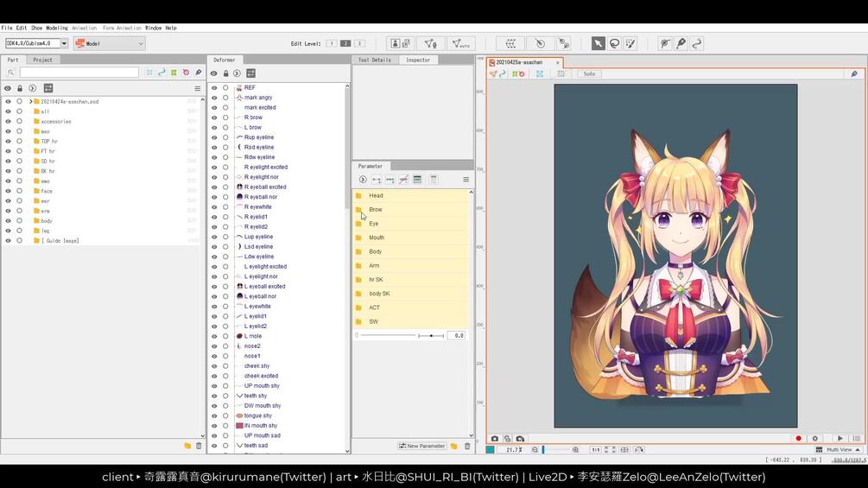Viewport: 868px width, 488px height.
Task: Click the zoom-in magnifier icon
Action: [576, 450]
